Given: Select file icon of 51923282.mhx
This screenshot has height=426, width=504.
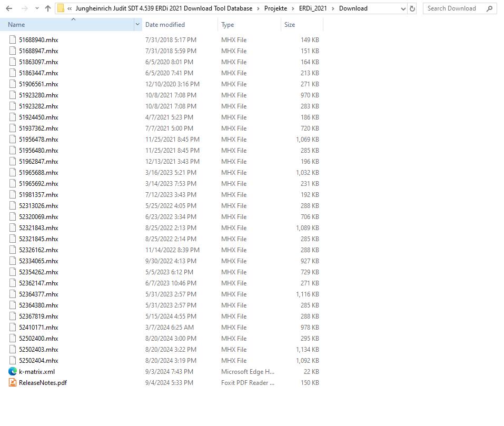Looking at the screenshot, I should point(13,106).
